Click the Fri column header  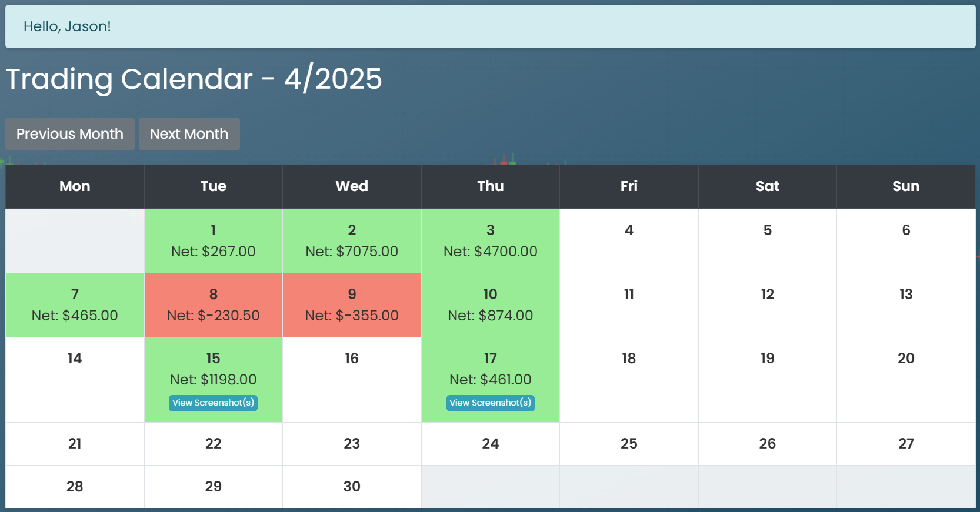[x=629, y=186]
